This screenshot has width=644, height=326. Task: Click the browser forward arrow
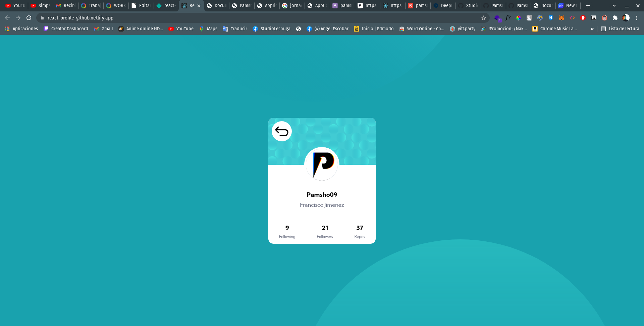(x=18, y=18)
